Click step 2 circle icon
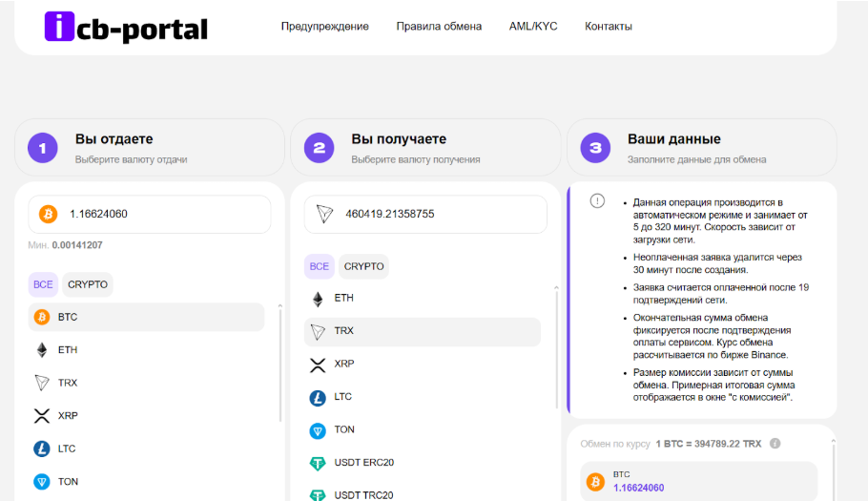This screenshot has width=868, height=501. [319, 148]
